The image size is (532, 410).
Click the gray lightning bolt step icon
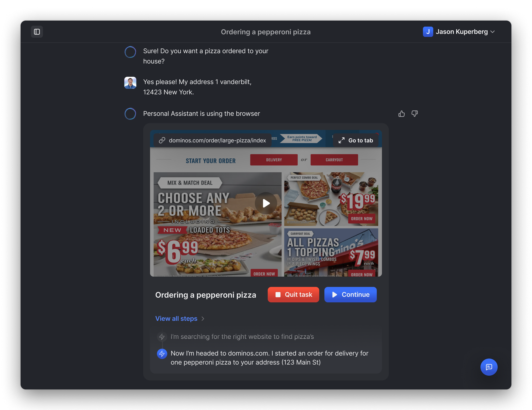162,336
